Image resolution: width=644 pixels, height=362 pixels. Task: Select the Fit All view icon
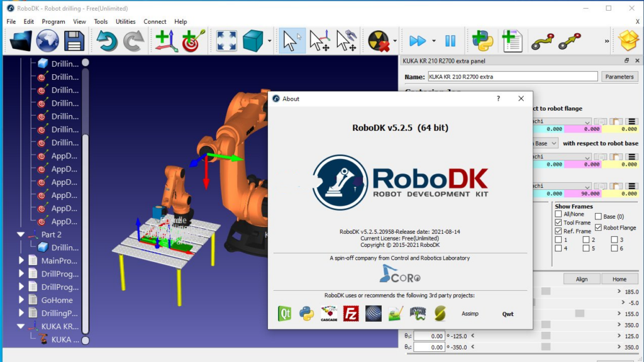click(x=226, y=40)
